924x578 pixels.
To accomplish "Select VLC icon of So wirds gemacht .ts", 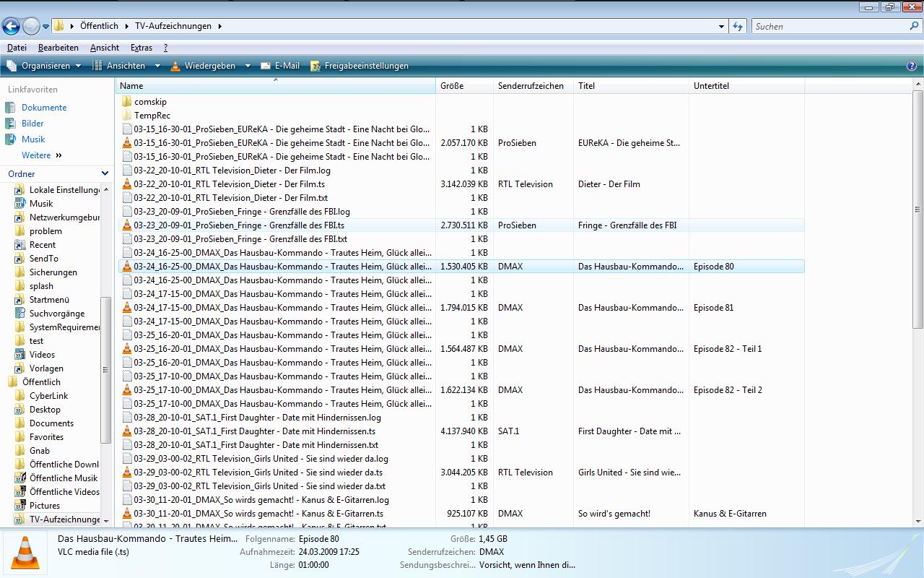I will click(127, 514).
